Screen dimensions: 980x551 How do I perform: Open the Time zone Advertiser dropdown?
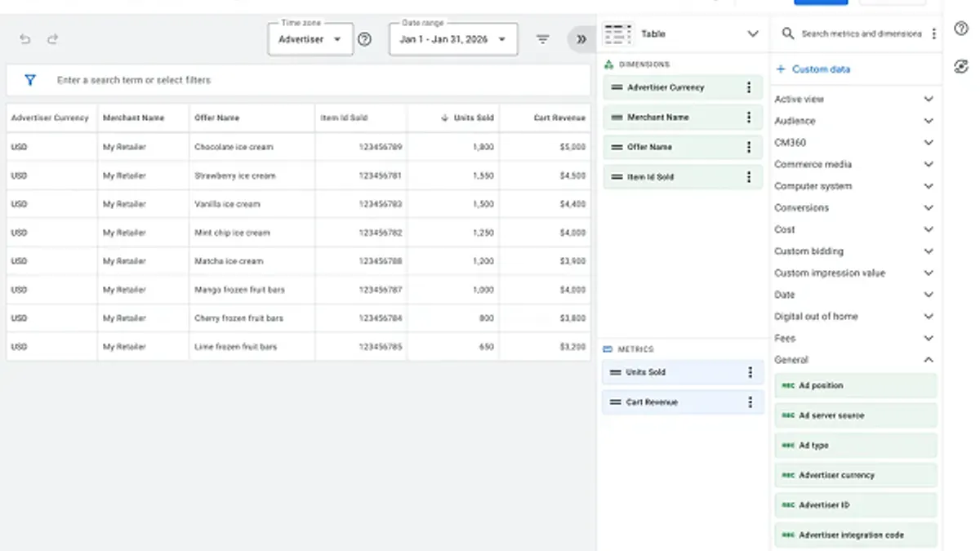[310, 38]
